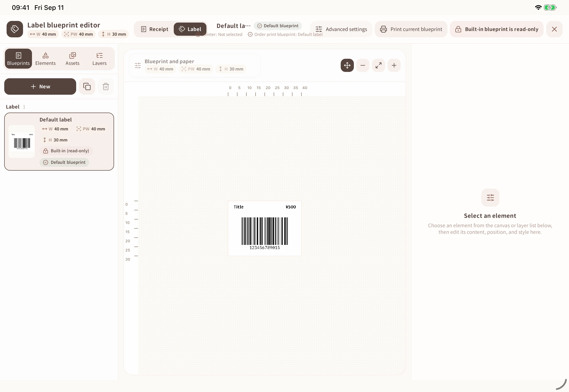Click the Printer: Not selected status

pyautogui.click(x=219, y=34)
